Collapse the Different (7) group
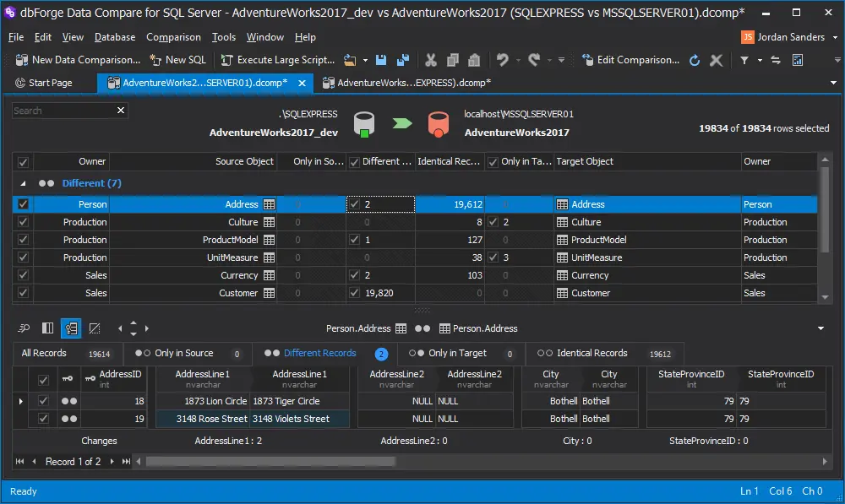The image size is (845, 504). 23,183
